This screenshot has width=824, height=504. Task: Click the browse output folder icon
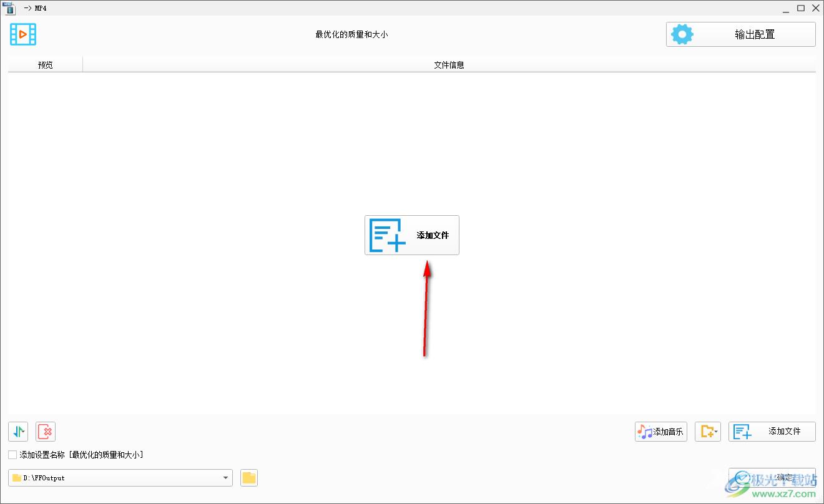(x=249, y=478)
